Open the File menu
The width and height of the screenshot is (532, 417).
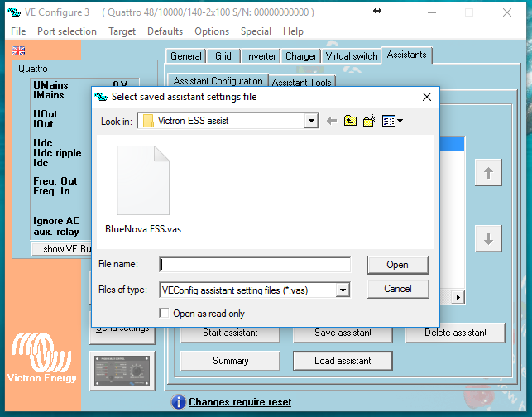pyautogui.click(x=18, y=31)
